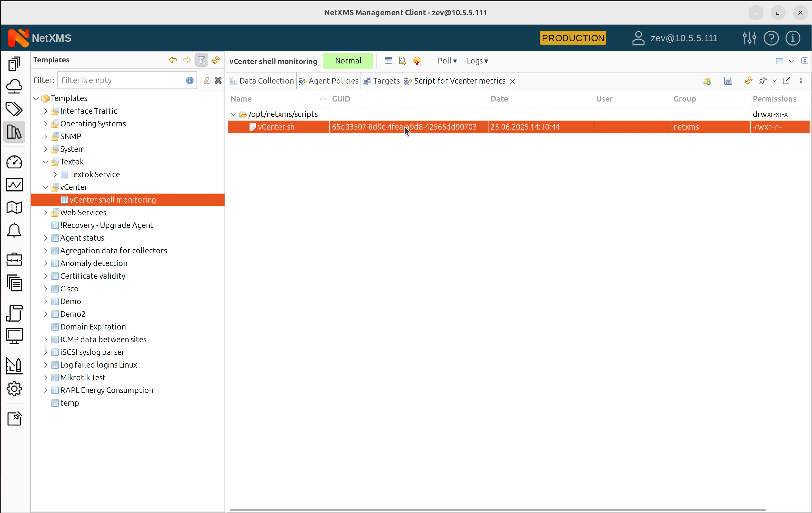Open the Graphs icon in the sidebar
This screenshot has width=812, height=513.
[x=14, y=185]
